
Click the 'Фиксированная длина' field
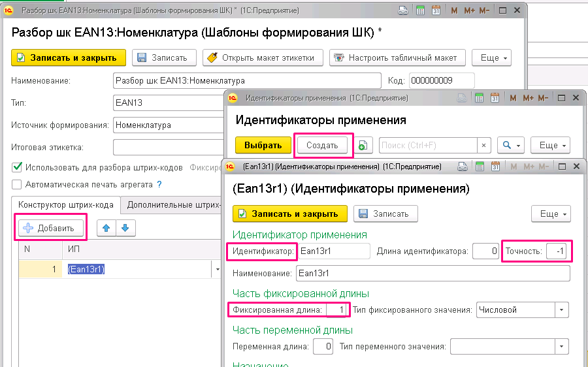click(x=336, y=310)
